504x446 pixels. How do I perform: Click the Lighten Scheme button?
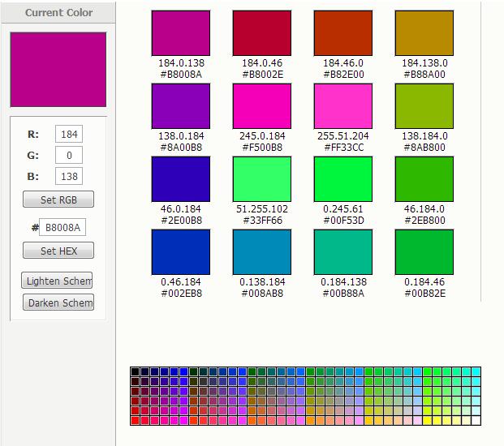[x=58, y=281]
